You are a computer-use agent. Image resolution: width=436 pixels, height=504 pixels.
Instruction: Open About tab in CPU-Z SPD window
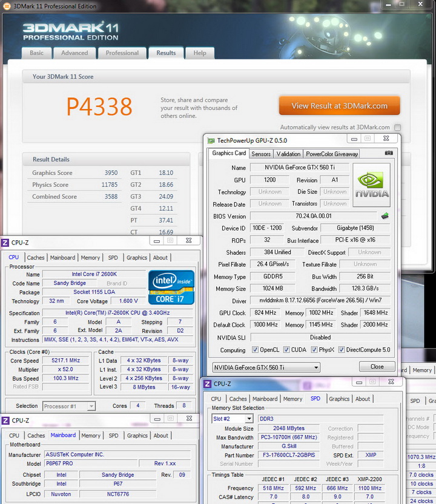point(363,399)
